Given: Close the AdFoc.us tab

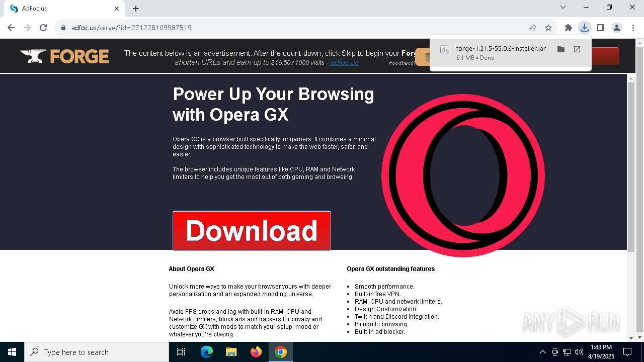Looking at the screenshot, I should pyautogui.click(x=117, y=8).
